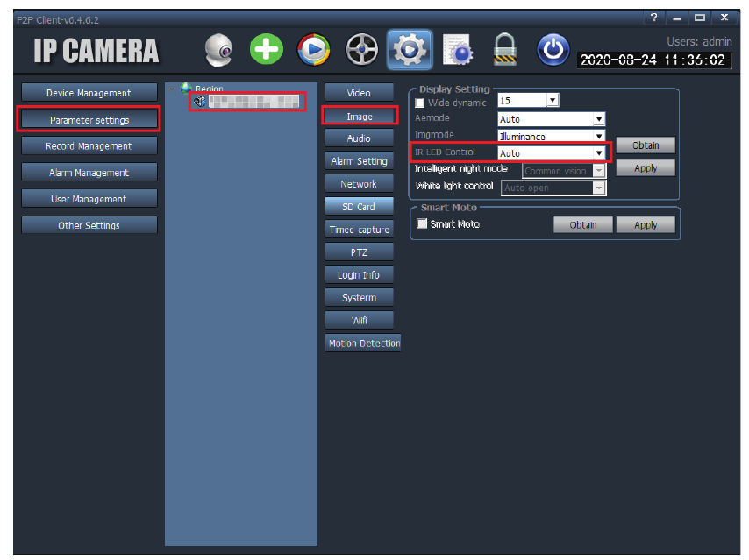This screenshot has height=560, width=749.
Task: Click the film reel record icon
Action: click(x=361, y=49)
